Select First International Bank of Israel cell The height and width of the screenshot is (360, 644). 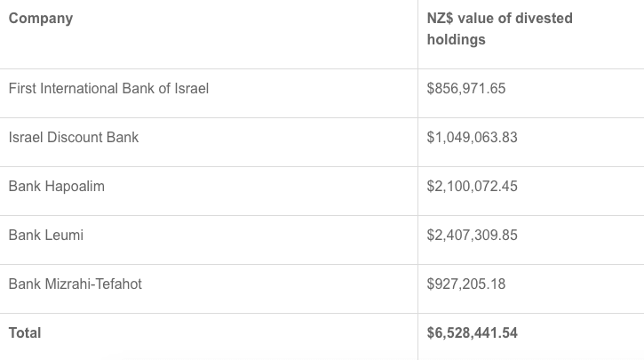(x=108, y=89)
